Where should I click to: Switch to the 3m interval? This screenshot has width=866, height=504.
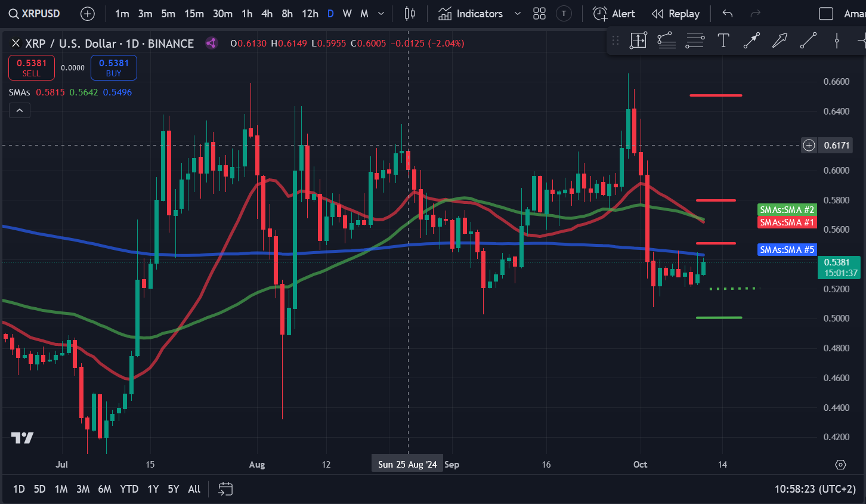click(x=145, y=13)
